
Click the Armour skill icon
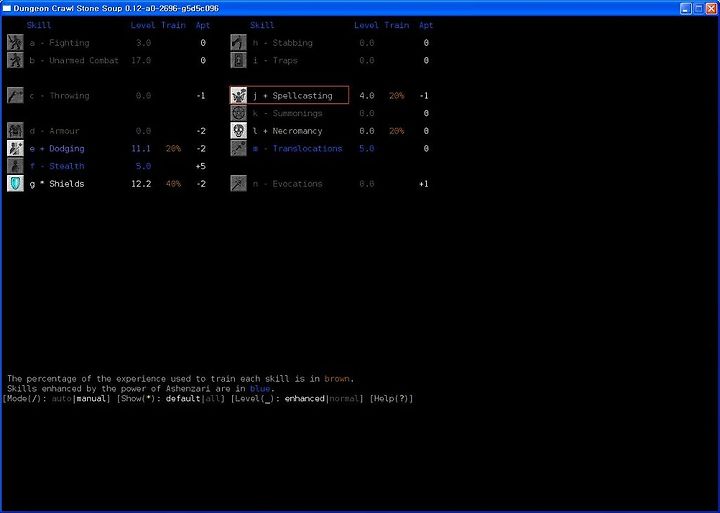click(15, 131)
